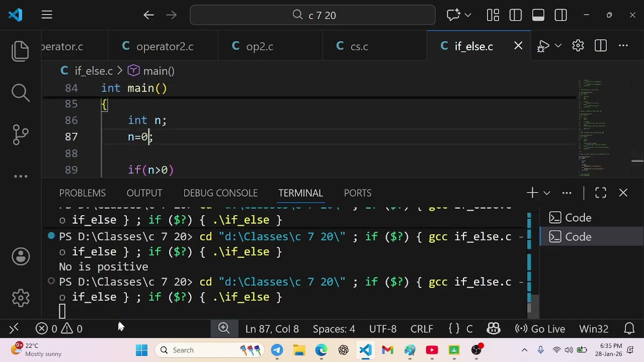Click the zoom magnifier status icon
Viewport: 644px width, 362px height.
224,329
